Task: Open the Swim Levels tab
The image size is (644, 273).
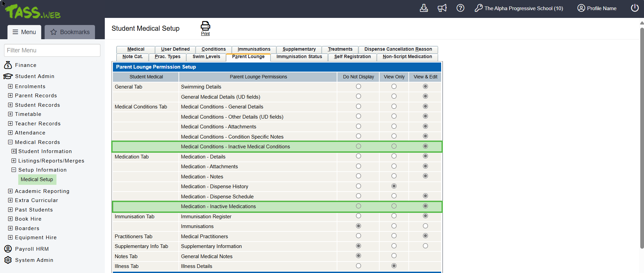Action: (x=206, y=57)
